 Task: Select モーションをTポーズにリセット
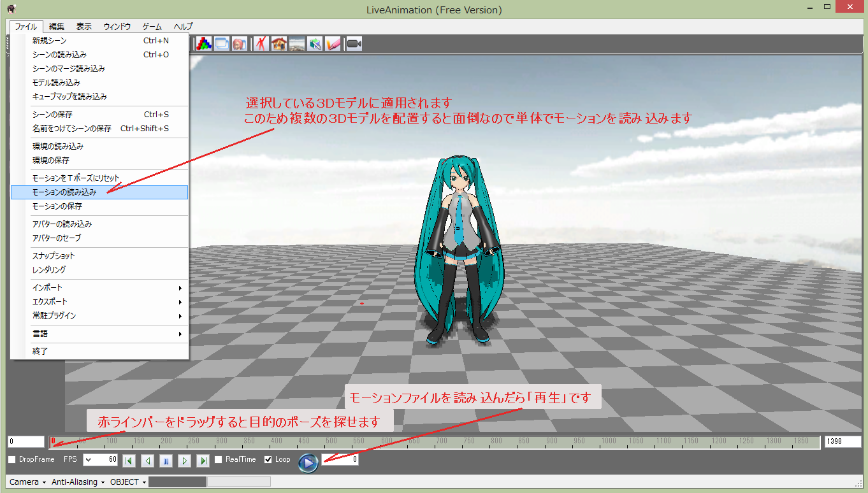pos(100,178)
